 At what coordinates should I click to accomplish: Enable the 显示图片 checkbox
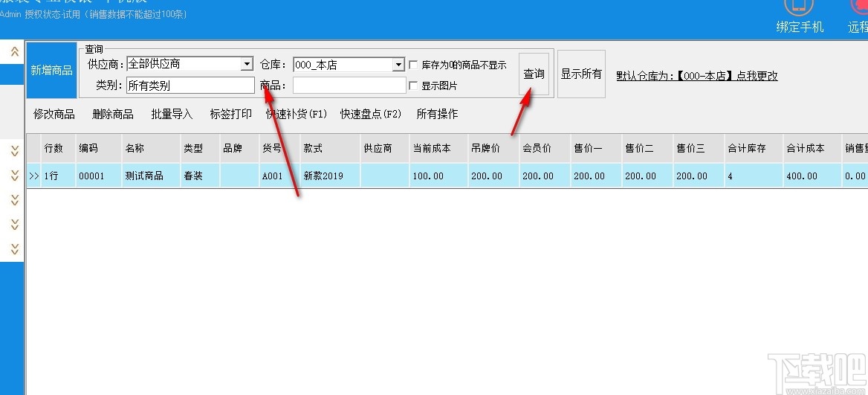pos(413,86)
